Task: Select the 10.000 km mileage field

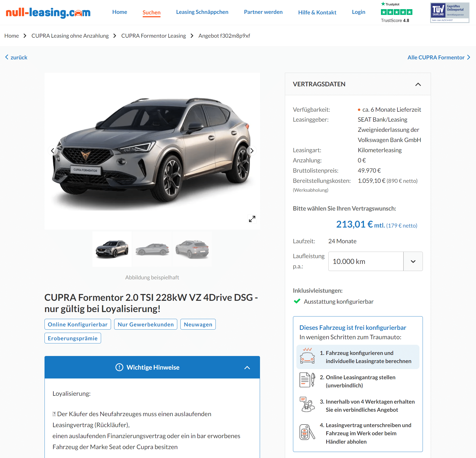Action: [x=366, y=261]
